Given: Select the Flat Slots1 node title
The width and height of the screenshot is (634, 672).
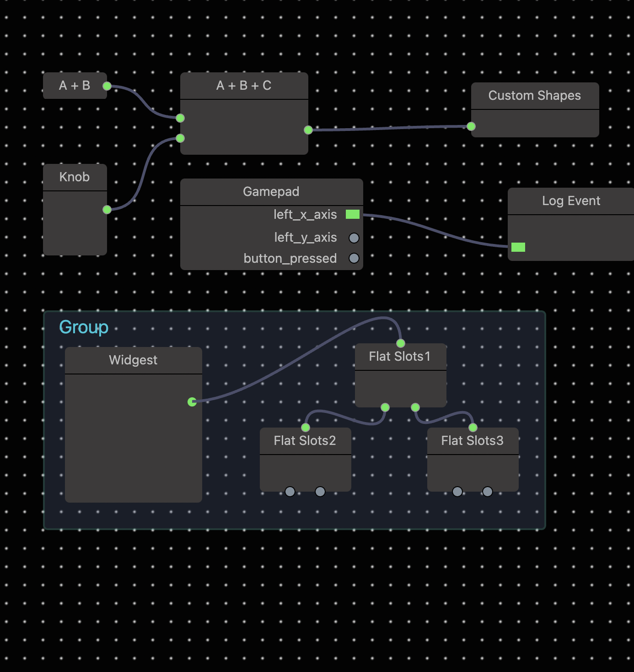Looking at the screenshot, I should click(x=400, y=357).
